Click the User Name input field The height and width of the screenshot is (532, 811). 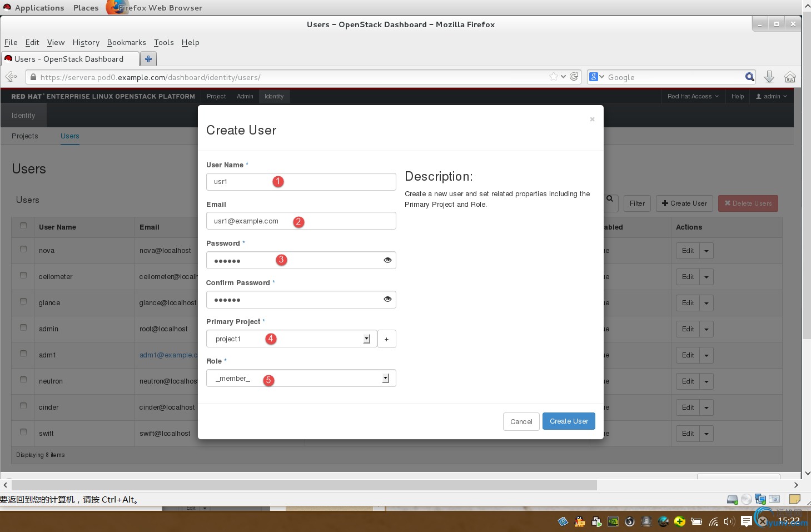301,182
